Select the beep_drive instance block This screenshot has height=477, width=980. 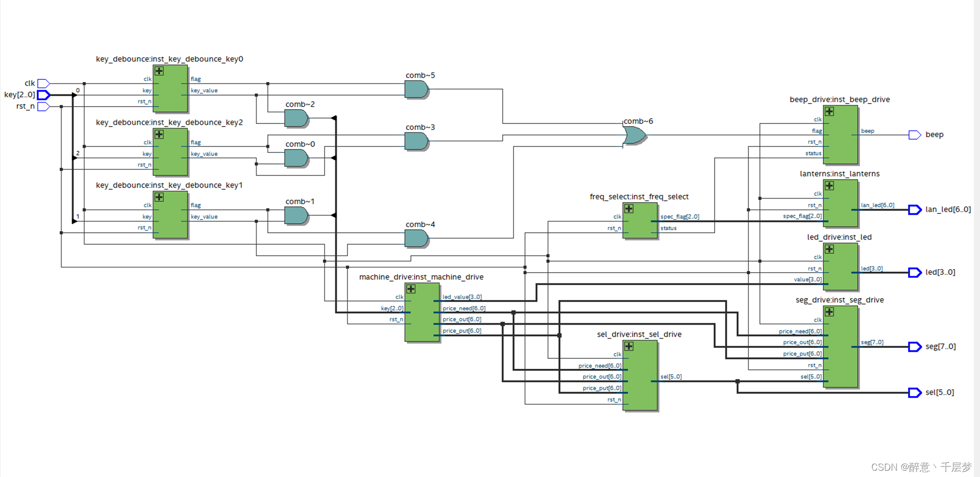tap(841, 134)
